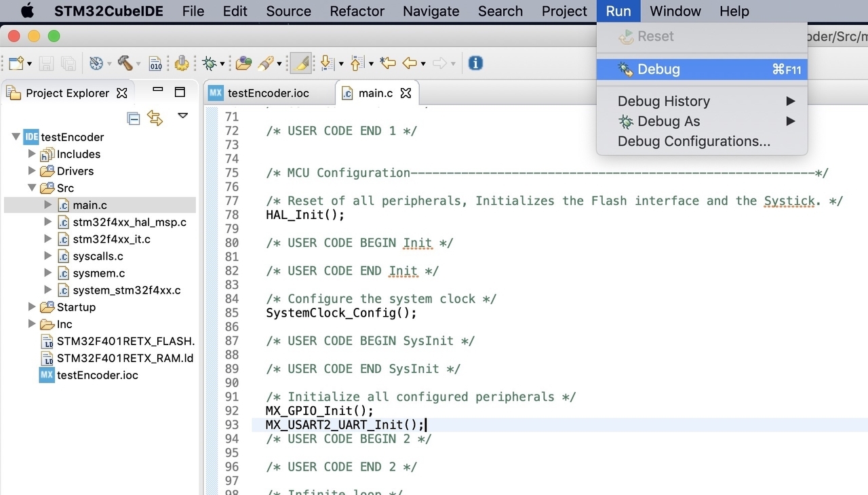Click the MX_GPIO_Init(); code line

(x=319, y=411)
